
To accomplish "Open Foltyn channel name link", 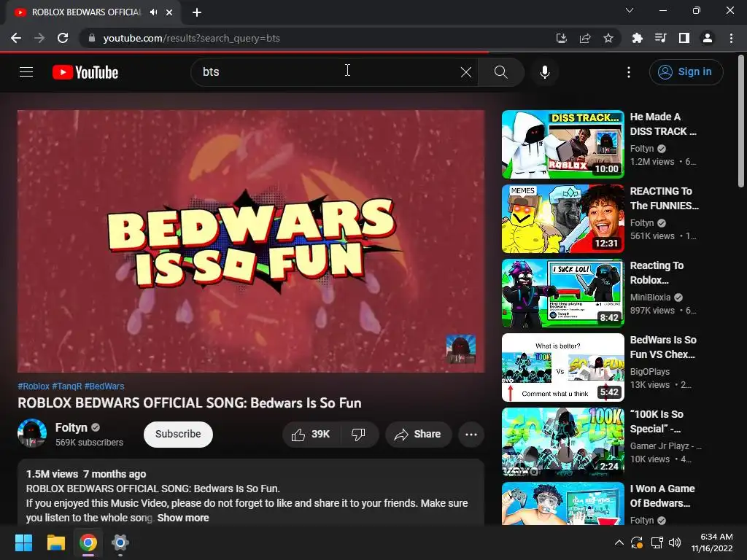I will coord(71,427).
